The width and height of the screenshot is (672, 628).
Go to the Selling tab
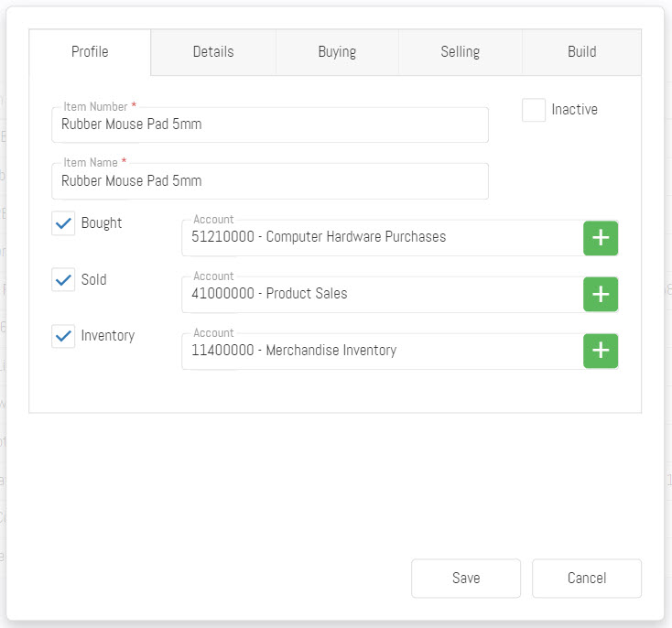coord(460,52)
